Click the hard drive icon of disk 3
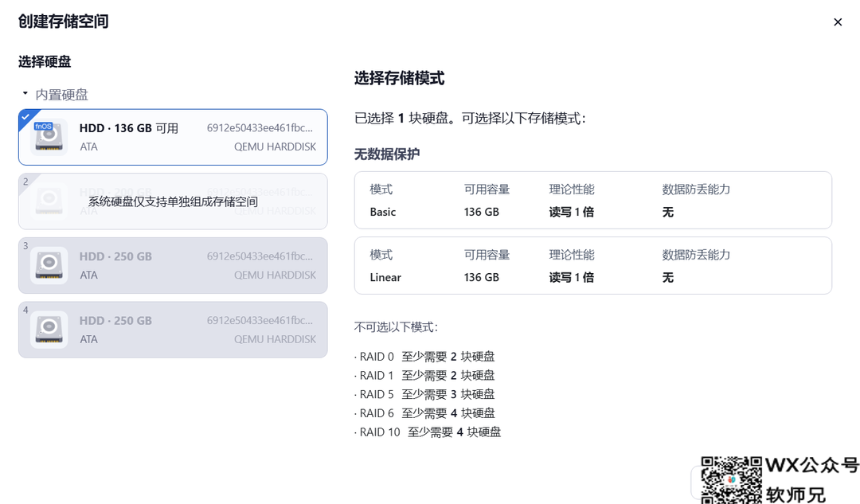This screenshot has width=860, height=504. (49, 266)
